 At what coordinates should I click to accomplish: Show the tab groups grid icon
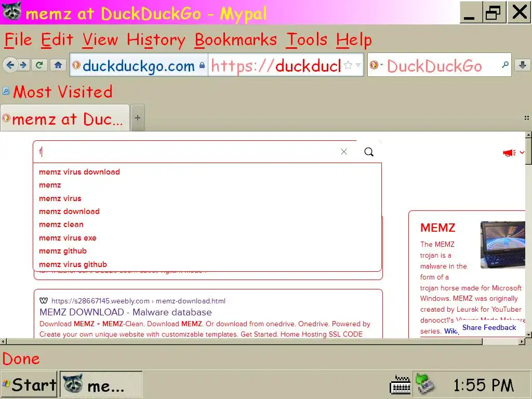tap(527, 118)
